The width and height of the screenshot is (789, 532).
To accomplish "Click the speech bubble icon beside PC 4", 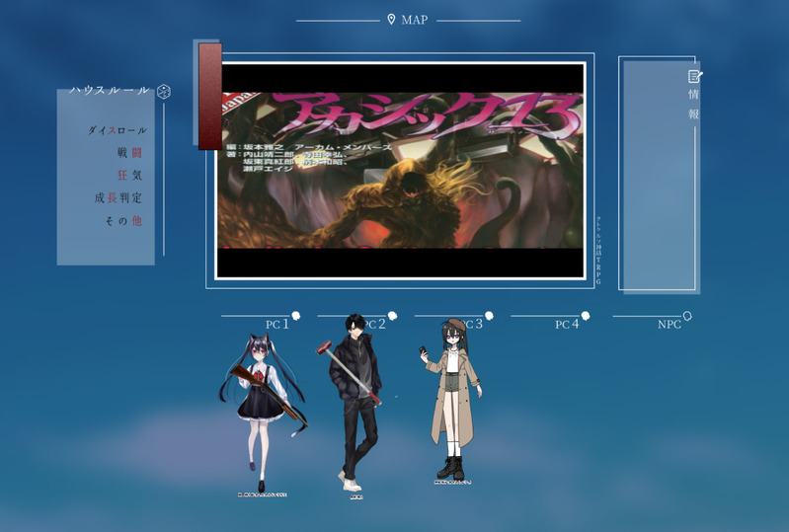I will 586,316.
